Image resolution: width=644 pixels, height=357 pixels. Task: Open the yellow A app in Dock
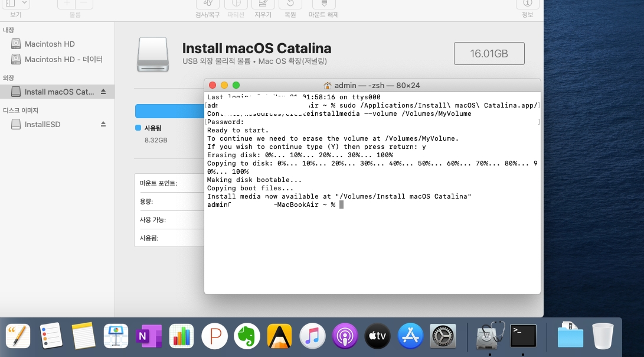tap(279, 336)
